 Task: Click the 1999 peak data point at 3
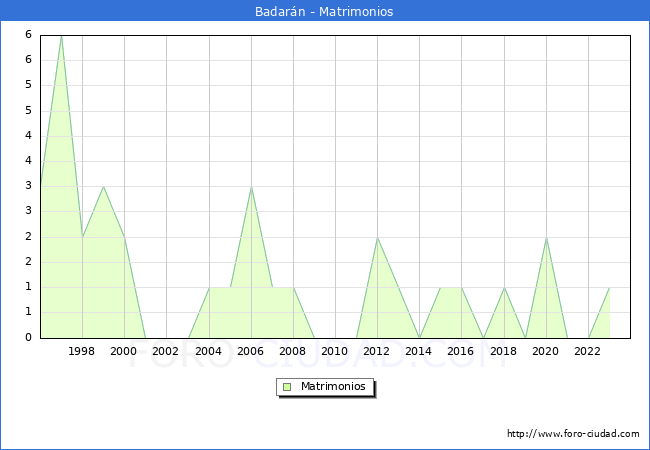tap(103, 187)
